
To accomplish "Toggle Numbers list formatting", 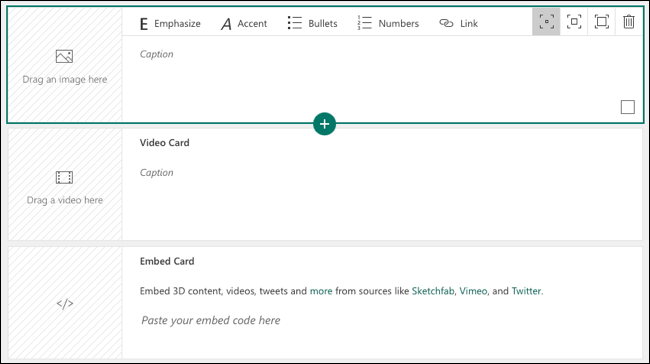I will [x=388, y=24].
